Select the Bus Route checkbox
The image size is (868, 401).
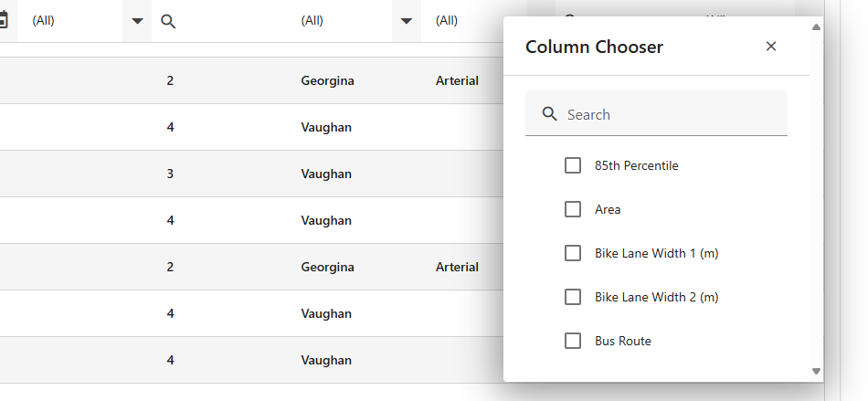tap(573, 341)
